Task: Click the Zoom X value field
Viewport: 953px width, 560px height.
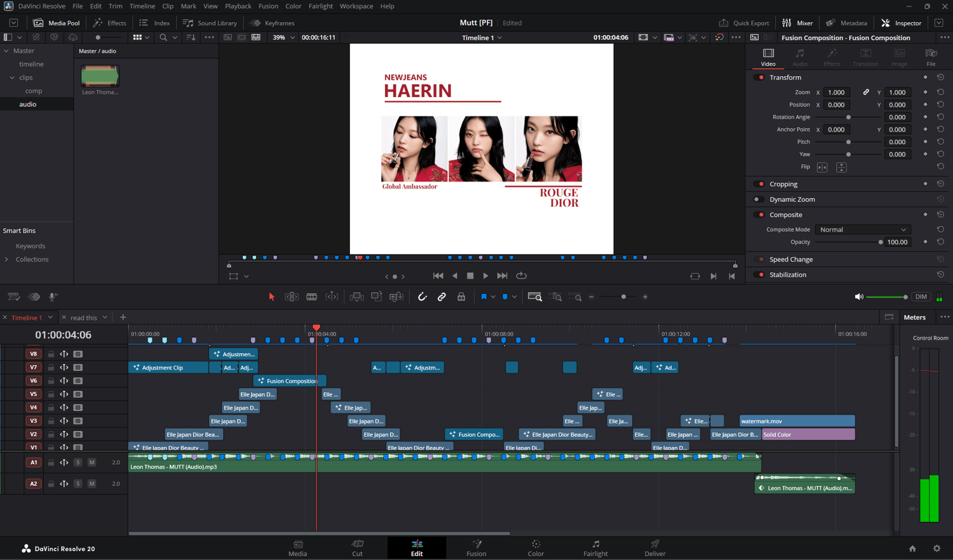Action: point(836,92)
